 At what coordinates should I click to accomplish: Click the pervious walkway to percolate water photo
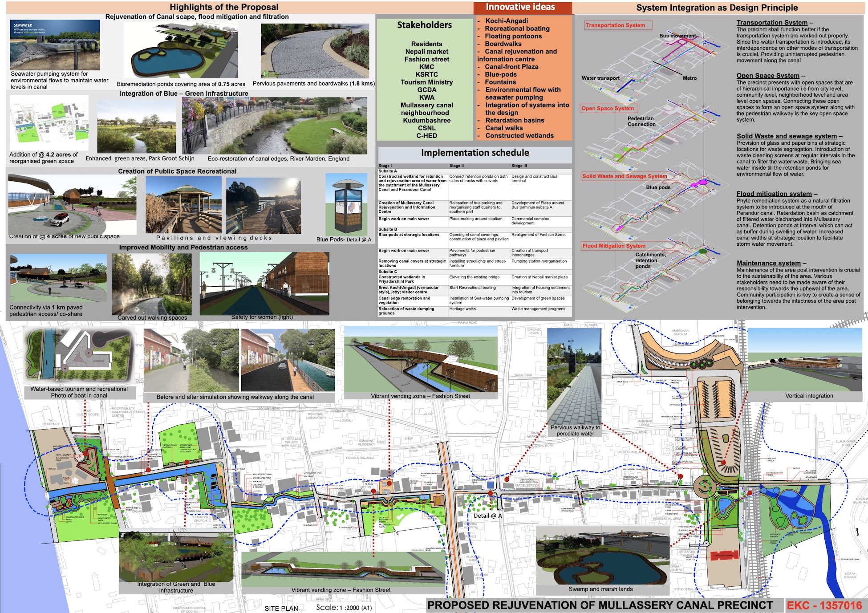click(574, 376)
